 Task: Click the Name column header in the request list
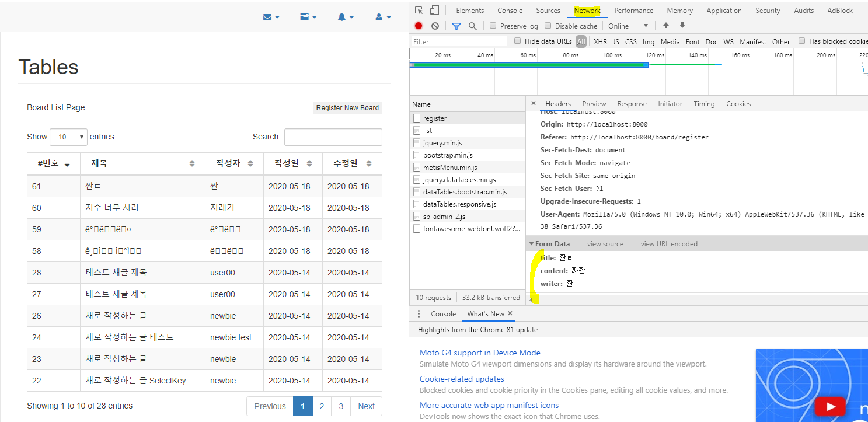468,104
